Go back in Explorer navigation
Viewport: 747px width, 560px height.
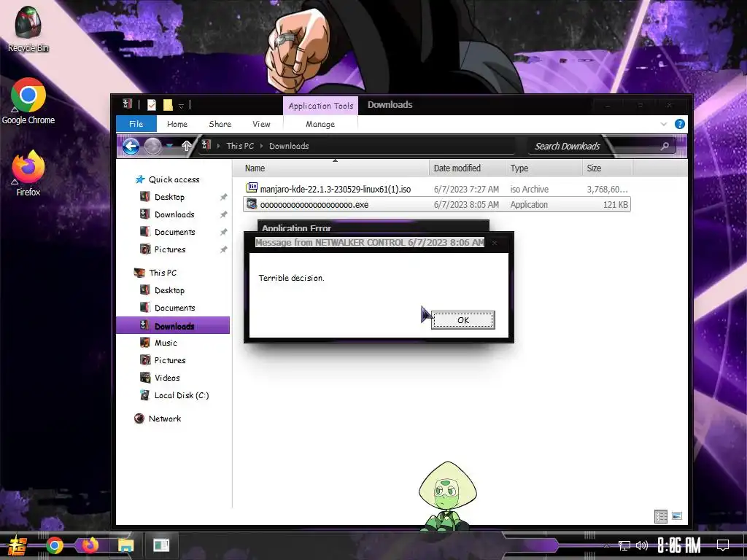(131, 146)
